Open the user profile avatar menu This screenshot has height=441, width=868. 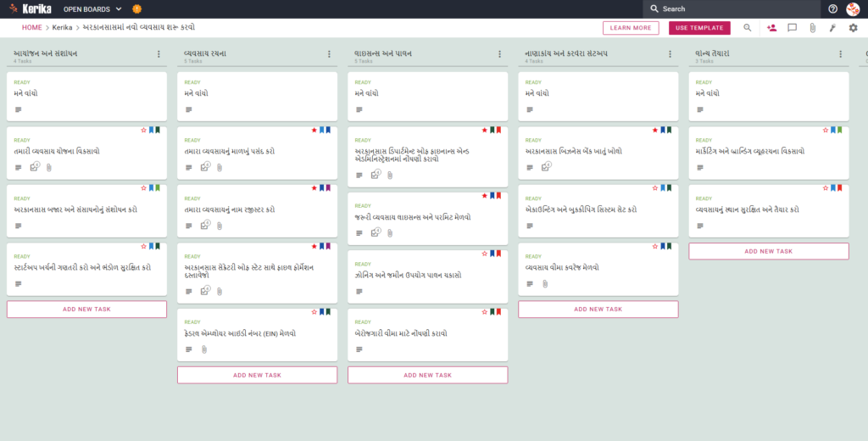(x=853, y=8)
